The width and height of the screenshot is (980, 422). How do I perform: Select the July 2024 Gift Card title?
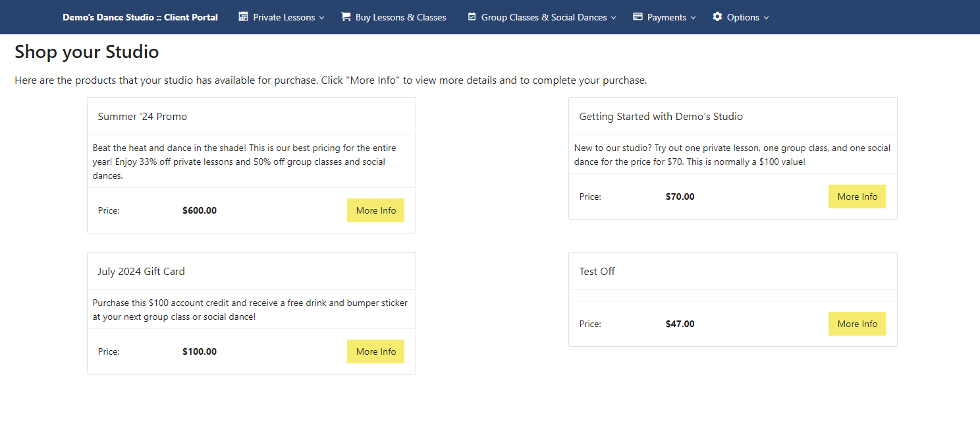click(141, 272)
